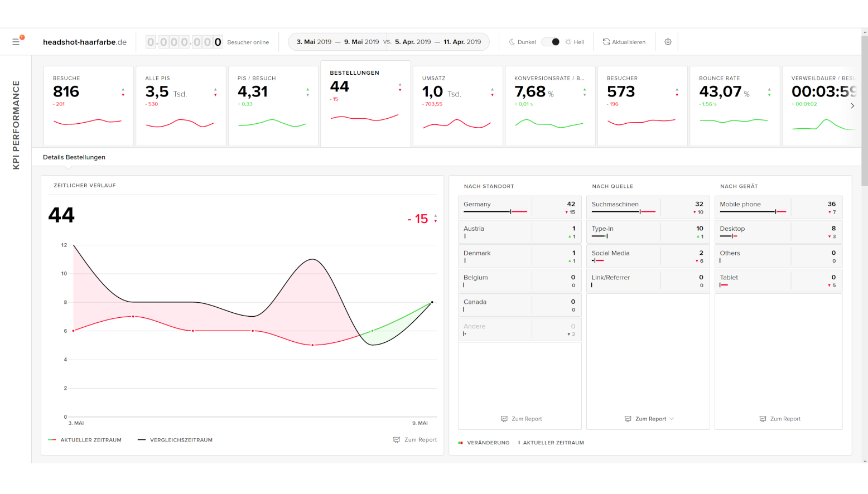Select the Konversionsrate KPI card
The image size is (868, 494).
(x=550, y=106)
